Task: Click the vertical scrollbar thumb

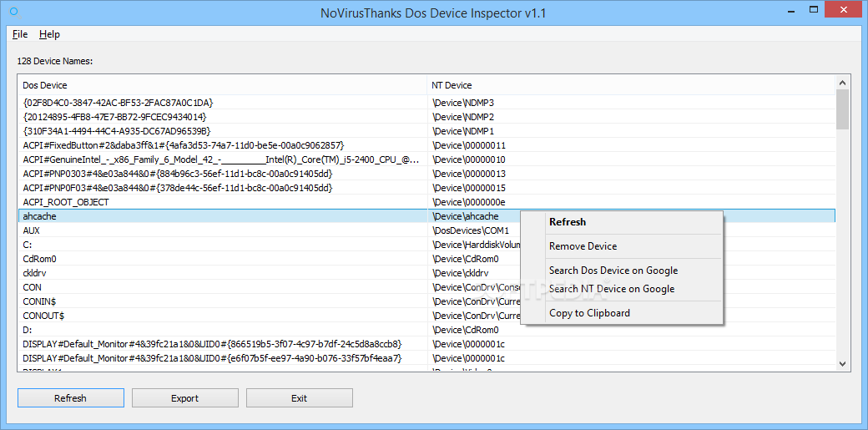Action: coord(842,109)
